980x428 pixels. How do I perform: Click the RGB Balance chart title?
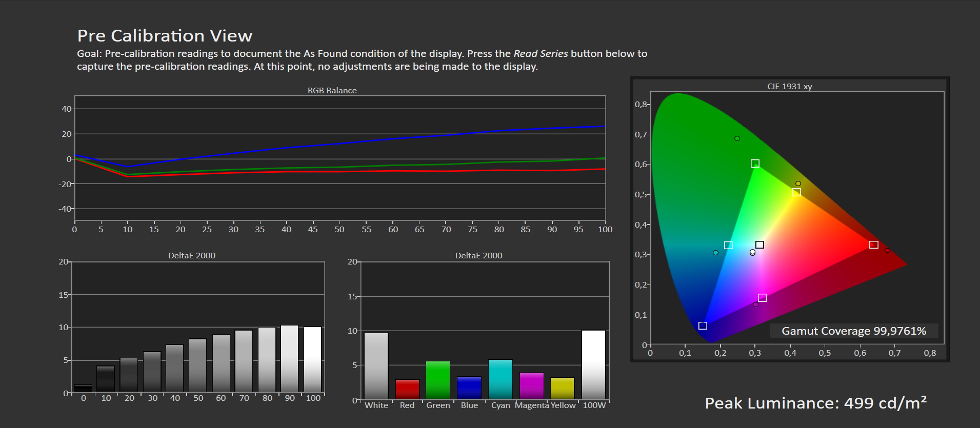tap(332, 91)
